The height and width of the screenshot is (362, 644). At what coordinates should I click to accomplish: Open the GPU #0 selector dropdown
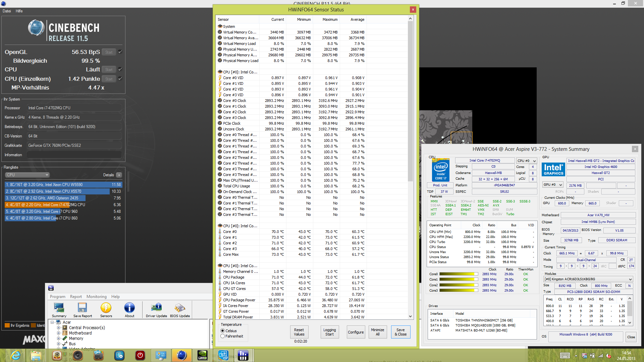pyautogui.click(x=553, y=185)
